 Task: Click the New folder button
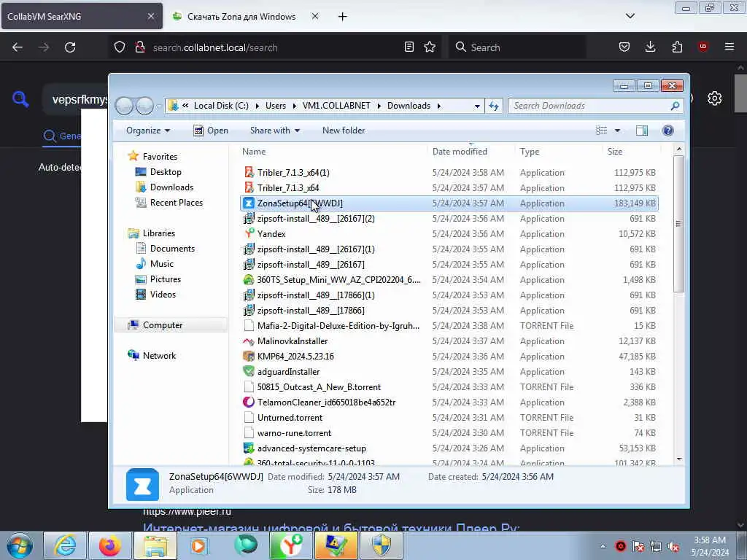click(344, 131)
